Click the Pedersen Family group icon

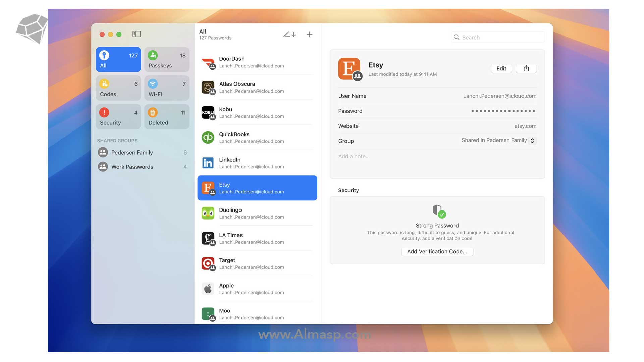click(103, 153)
